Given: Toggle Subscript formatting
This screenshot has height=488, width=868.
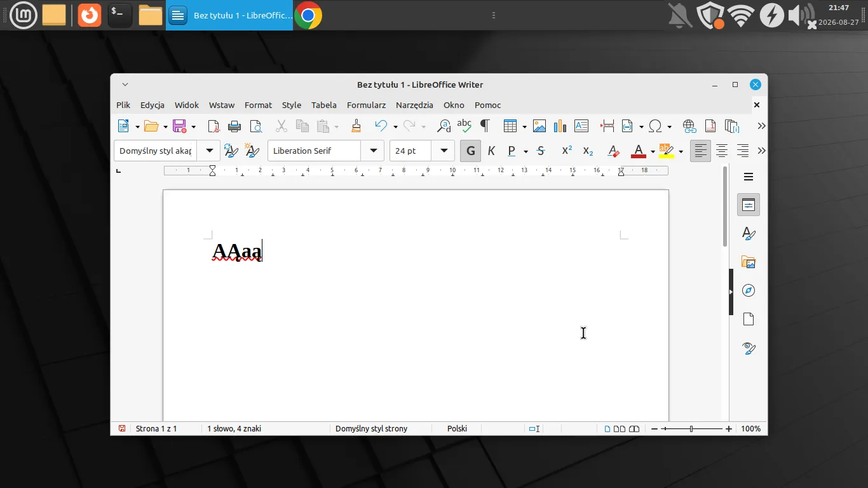Looking at the screenshot, I should tap(588, 151).
